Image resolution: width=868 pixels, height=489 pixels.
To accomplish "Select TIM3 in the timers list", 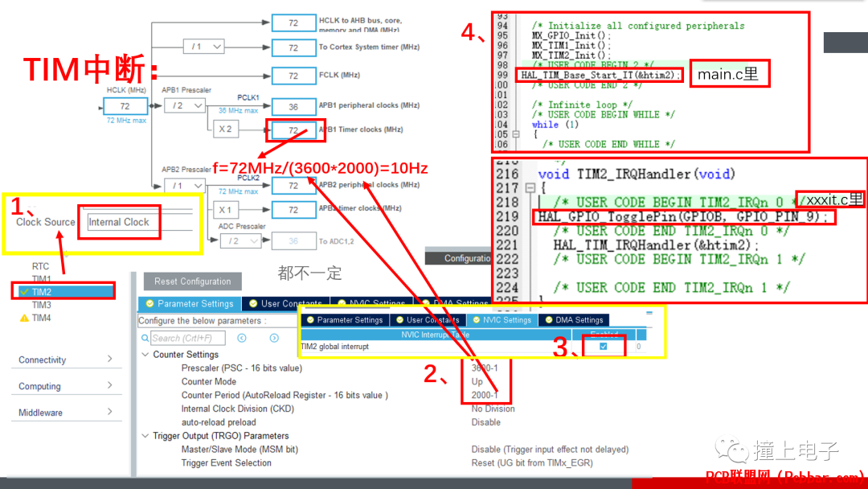I will (42, 305).
